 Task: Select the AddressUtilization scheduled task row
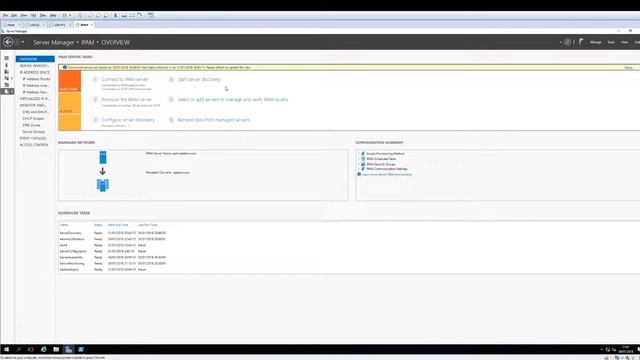tap(113, 239)
